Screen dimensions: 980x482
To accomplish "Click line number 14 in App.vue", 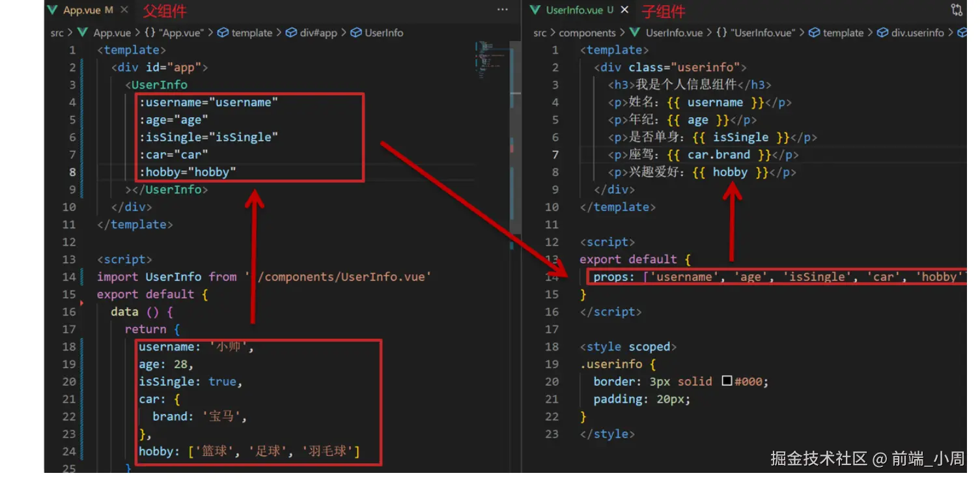I will (69, 277).
